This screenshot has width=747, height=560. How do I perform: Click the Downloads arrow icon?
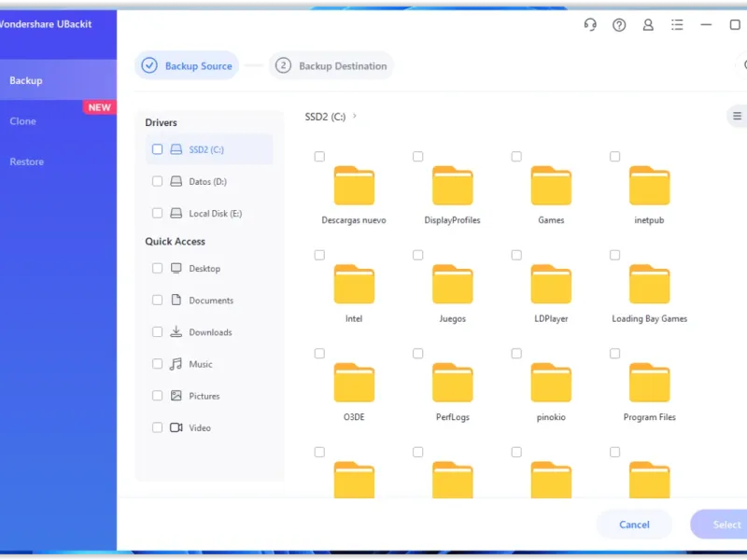(176, 331)
